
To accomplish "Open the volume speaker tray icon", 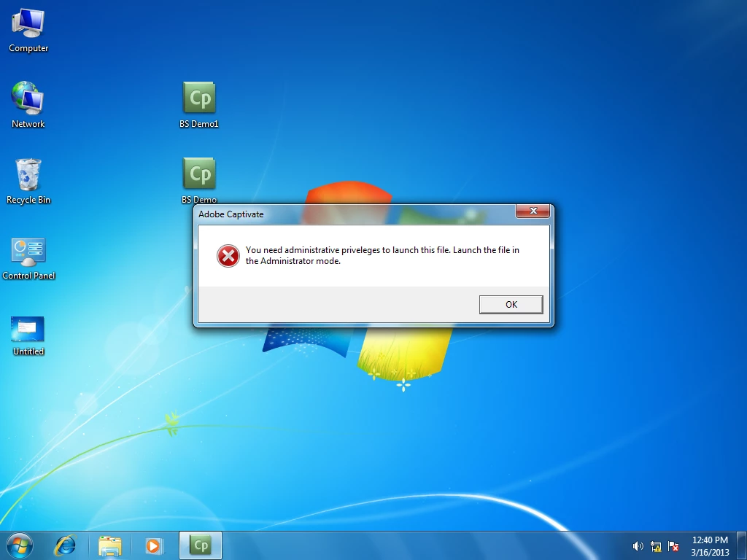I will point(638,546).
